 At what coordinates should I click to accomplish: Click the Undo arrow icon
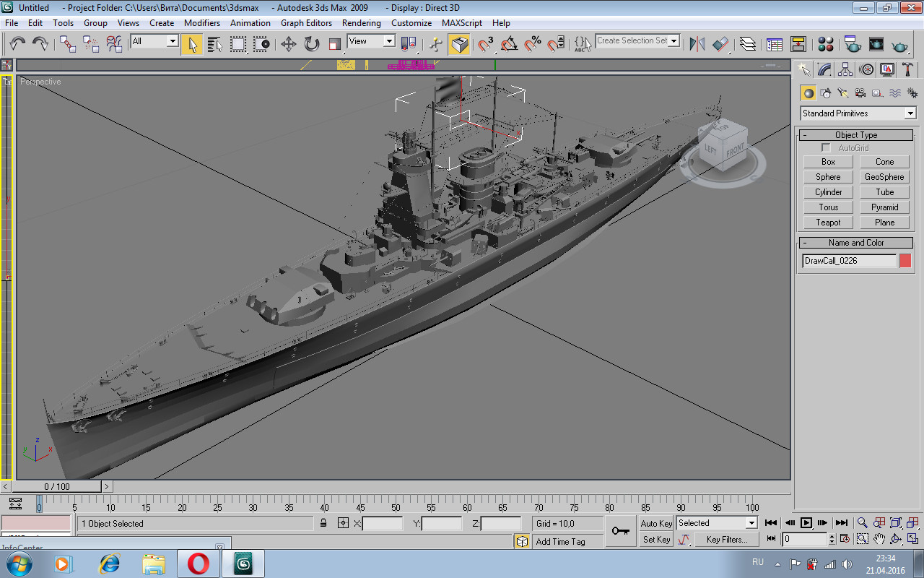coord(17,44)
